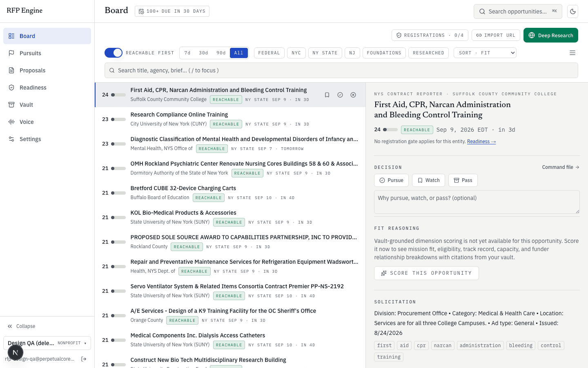Open the Voice section
588x368 pixels.
pos(47,122)
